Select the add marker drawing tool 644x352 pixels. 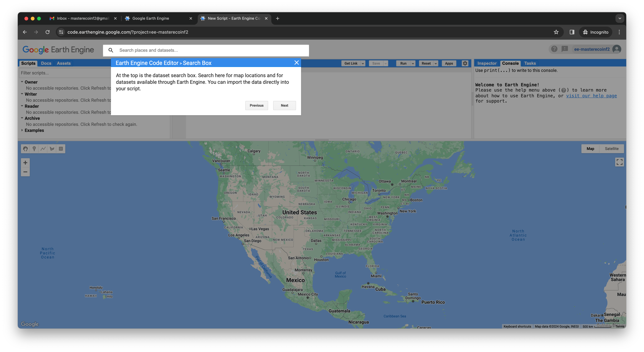34,149
